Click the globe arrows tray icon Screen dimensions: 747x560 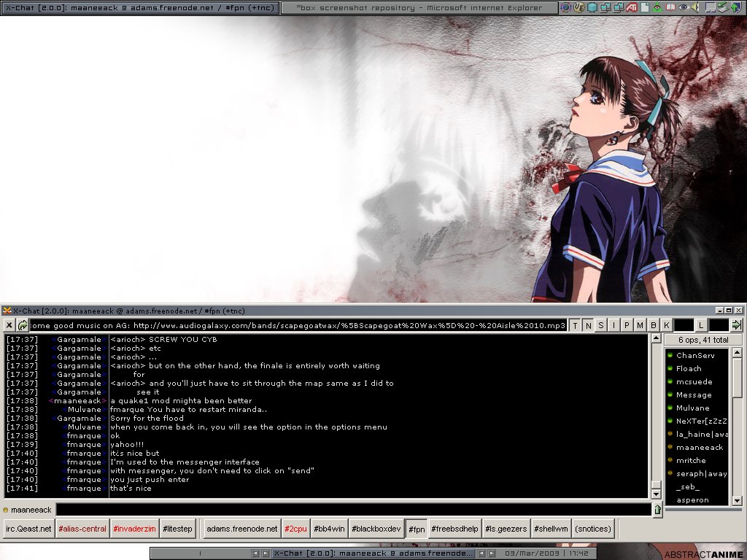point(565,7)
